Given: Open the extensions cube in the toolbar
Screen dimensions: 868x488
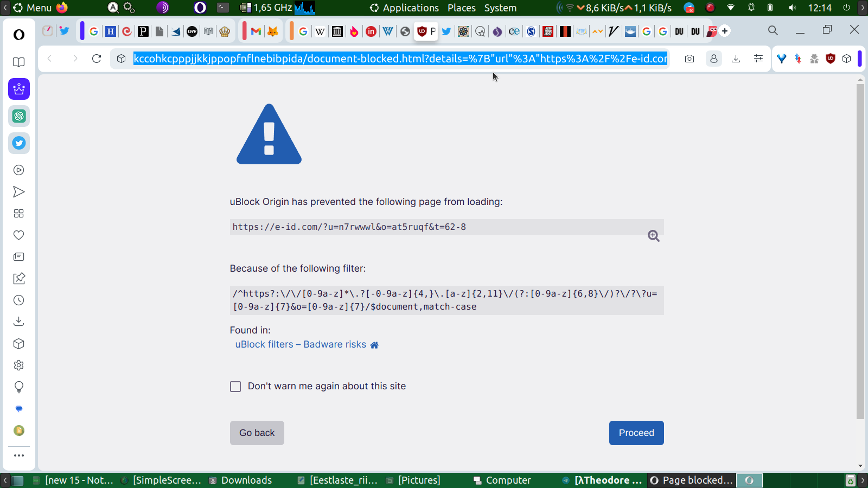Looking at the screenshot, I should [847, 59].
